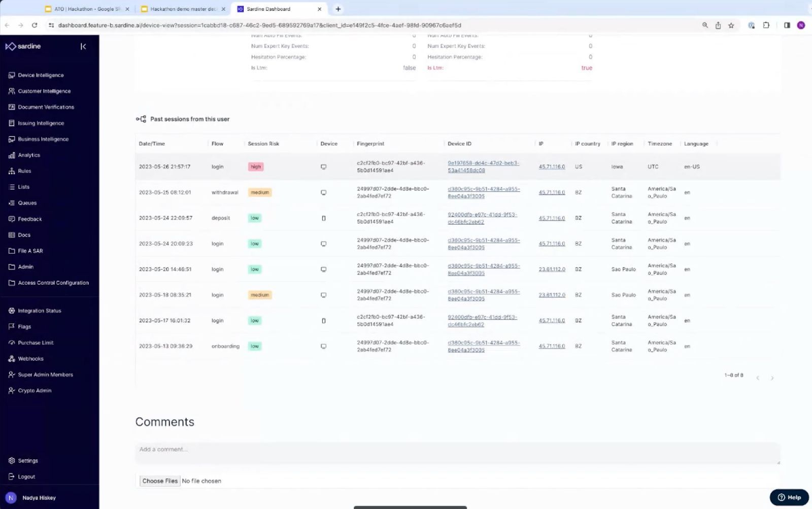
Task: Open browser bookmark star icon
Action: [x=731, y=25]
